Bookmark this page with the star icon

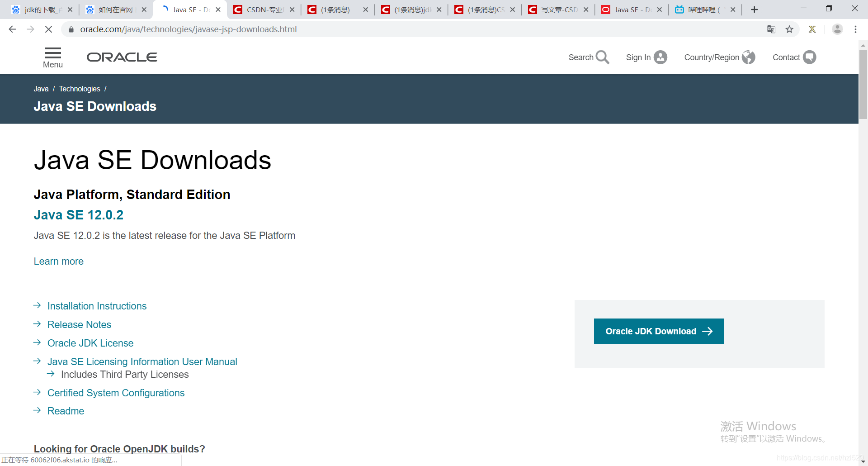point(789,29)
